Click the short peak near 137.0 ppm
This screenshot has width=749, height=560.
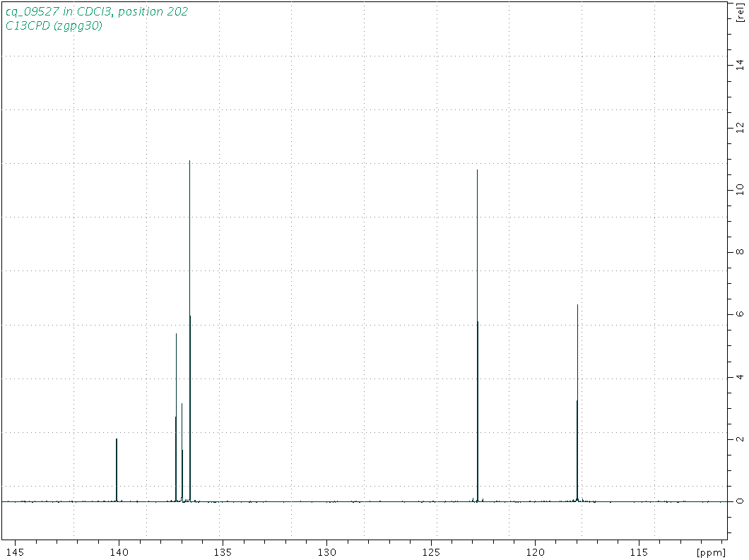[182, 452]
